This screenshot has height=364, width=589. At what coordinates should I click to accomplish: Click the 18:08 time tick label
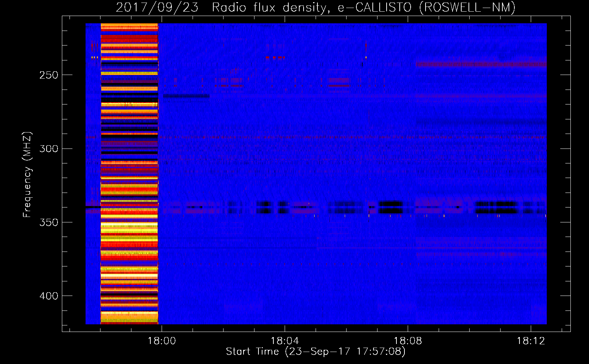point(408,341)
